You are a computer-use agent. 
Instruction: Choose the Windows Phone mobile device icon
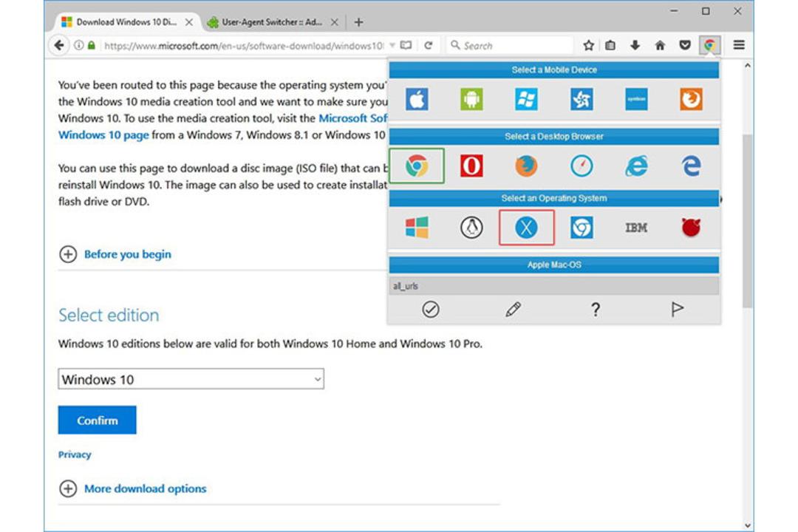point(526,99)
